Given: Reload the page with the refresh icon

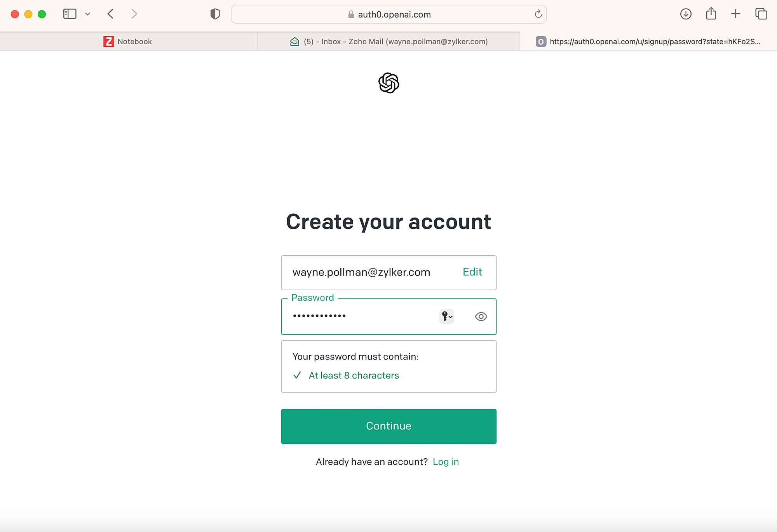Looking at the screenshot, I should 538,14.
